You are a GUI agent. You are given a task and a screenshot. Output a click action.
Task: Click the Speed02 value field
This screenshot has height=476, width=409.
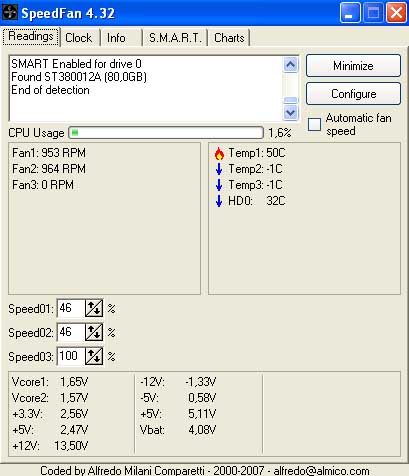(71, 332)
